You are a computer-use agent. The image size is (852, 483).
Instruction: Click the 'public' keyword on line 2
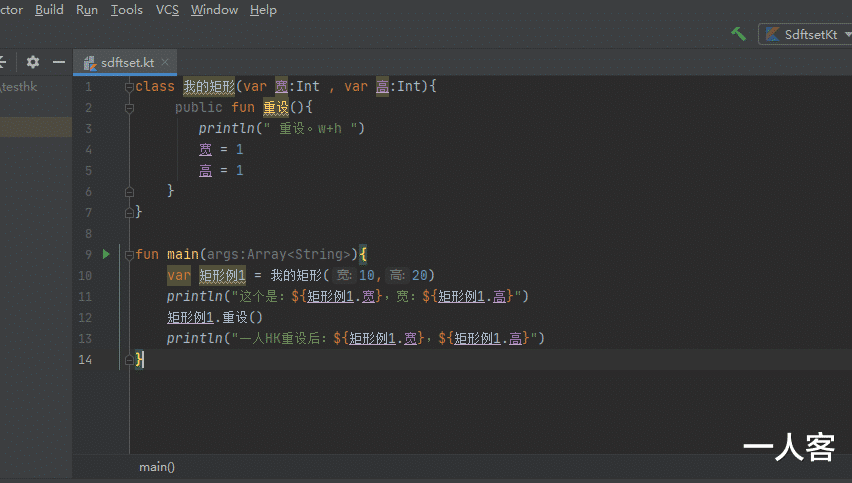point(198,108)
